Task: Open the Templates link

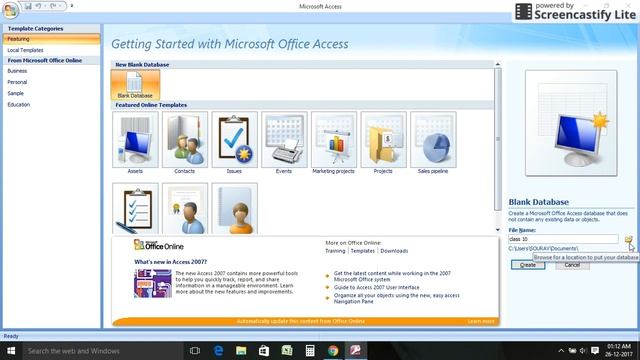Action: 362,251
